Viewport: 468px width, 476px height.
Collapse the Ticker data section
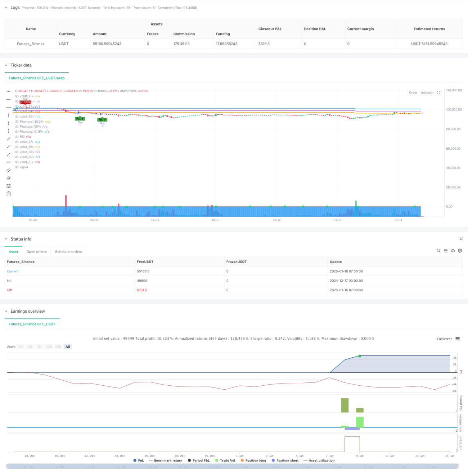click(x=6, y=65)
